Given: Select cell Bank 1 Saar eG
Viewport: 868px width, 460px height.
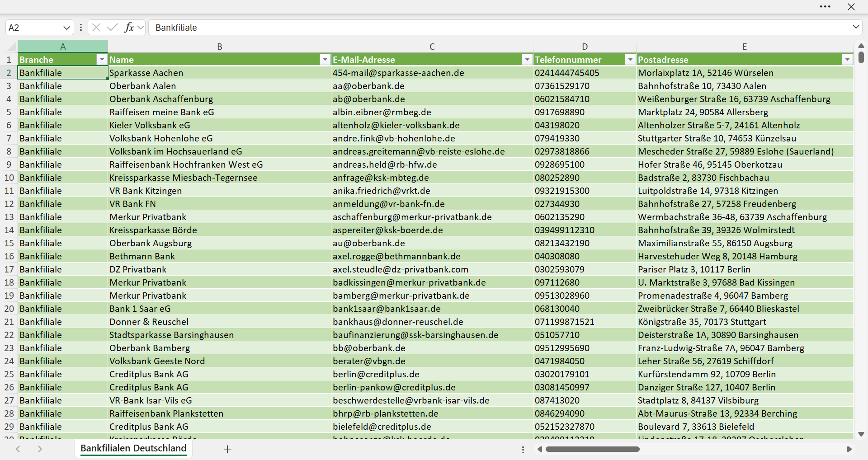Looking at the screenshot, I should click(x=220, y=309).
